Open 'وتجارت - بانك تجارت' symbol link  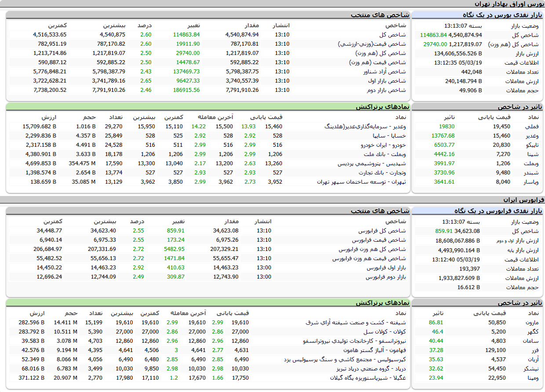click(x=382, y=173)
